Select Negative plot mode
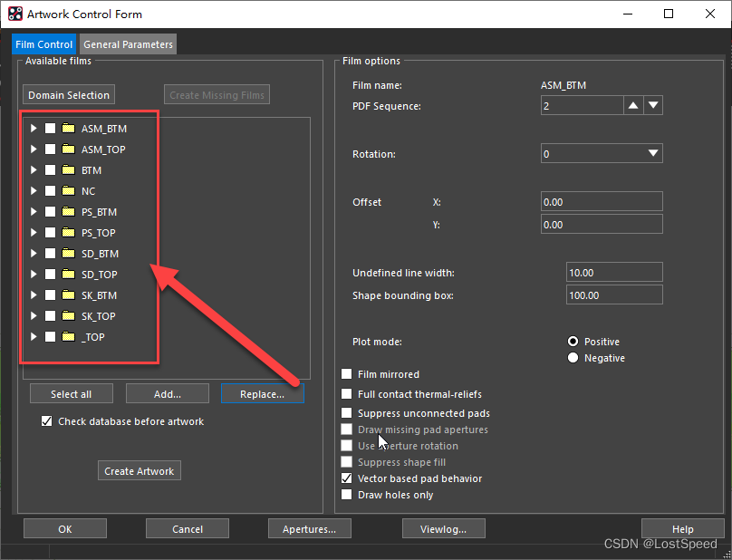Screen dimensions: 732x560 click(573, 358)
